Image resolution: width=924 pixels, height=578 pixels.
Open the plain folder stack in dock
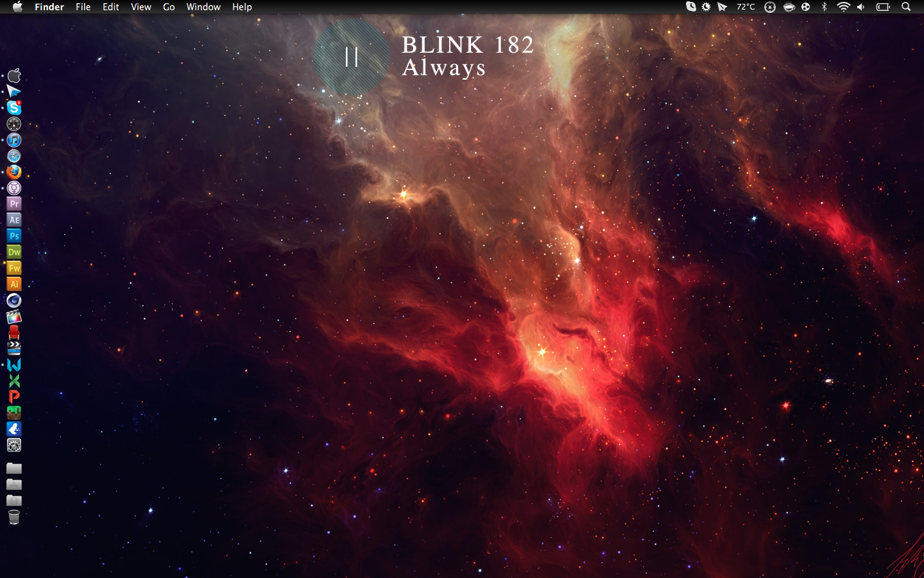(14, 469)
